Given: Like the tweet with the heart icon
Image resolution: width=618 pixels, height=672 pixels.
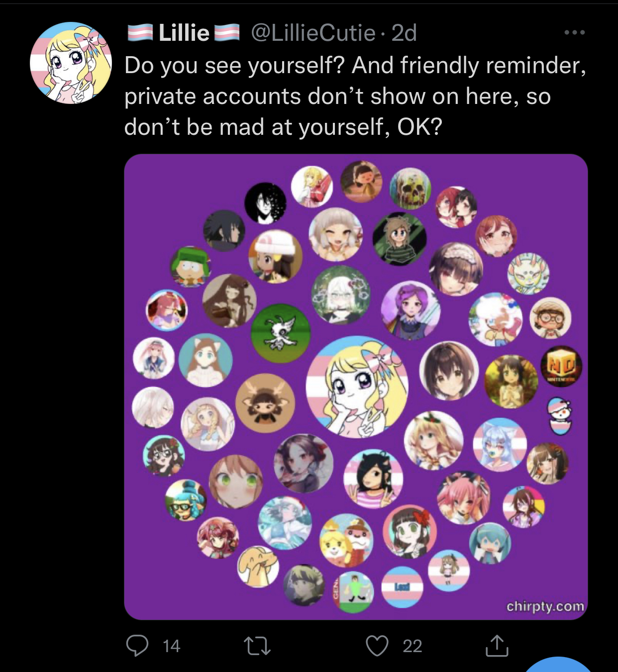Looking at the screenshot, I should pyautogui.click(x=377, y=646).
